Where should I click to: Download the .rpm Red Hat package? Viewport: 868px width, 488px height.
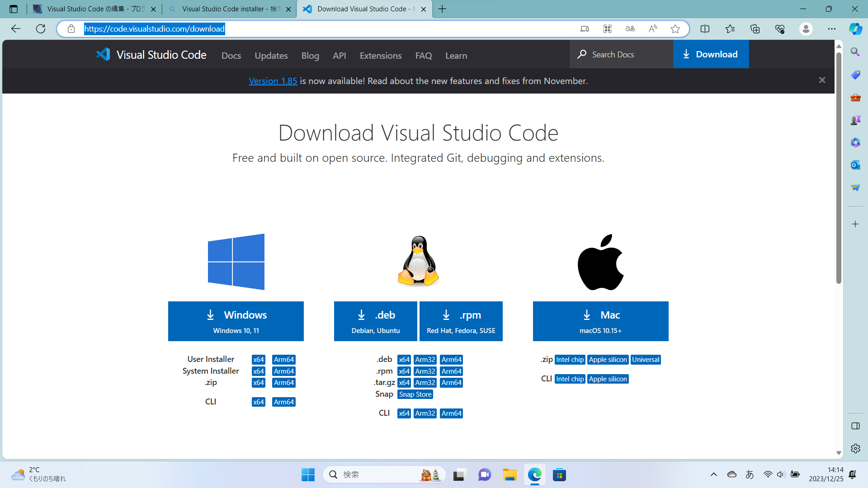(461, 321)
